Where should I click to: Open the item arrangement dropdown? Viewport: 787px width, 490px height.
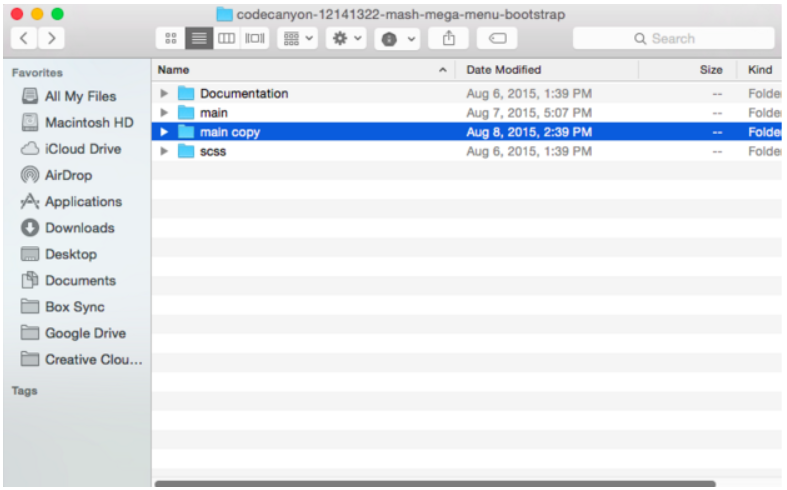(298, 38)
